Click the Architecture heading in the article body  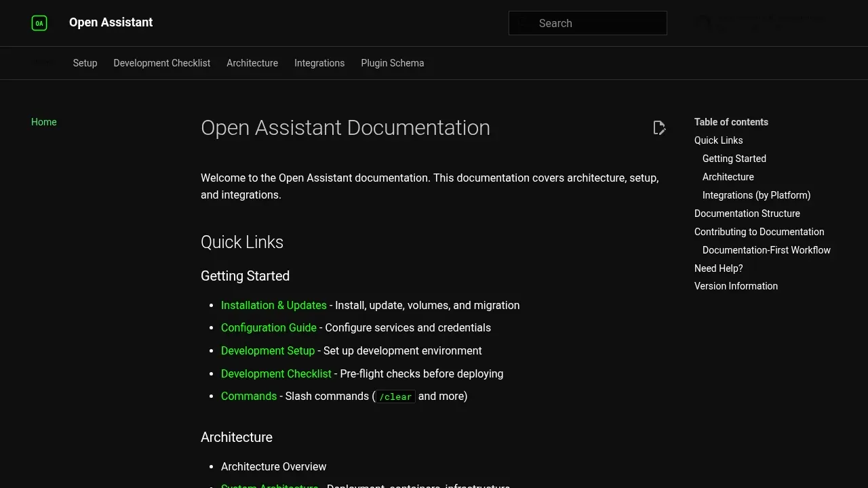(237, 437)
